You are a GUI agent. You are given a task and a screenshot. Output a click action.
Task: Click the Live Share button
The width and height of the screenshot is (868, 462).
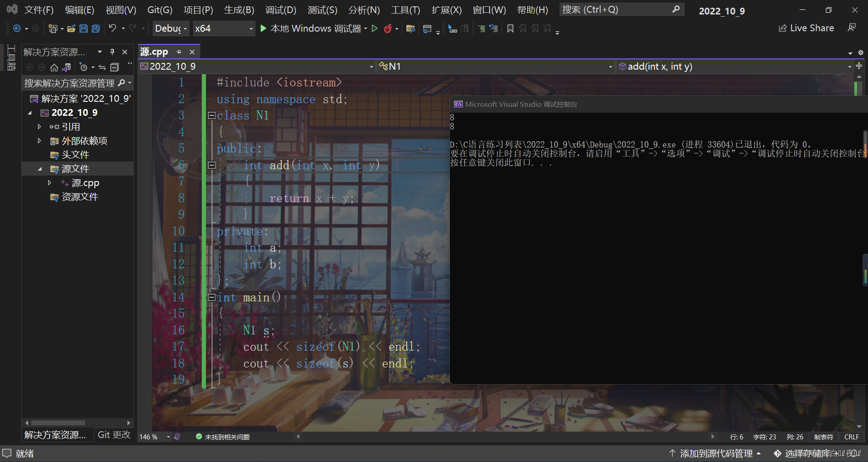tap(806, 28)
